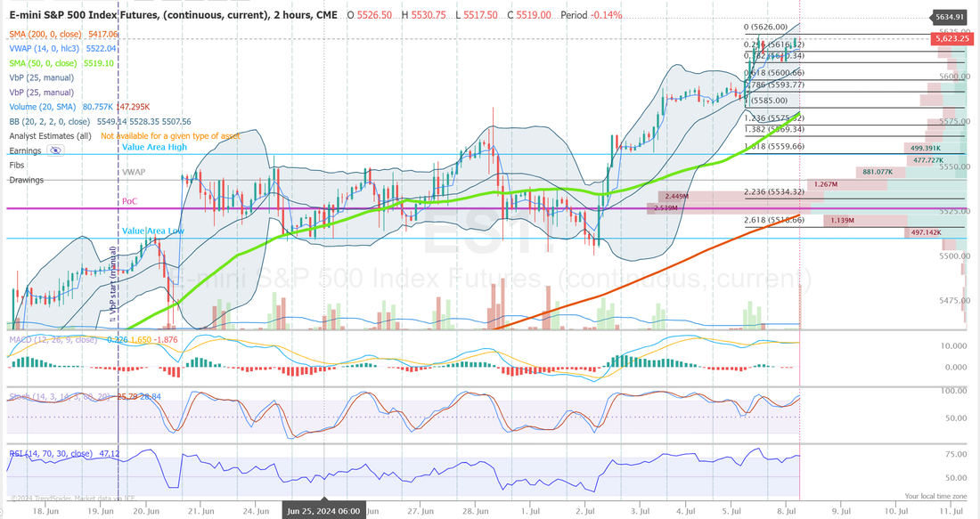Viewport: 980px width, 519px height.
Task: Click the 2.618 Fibonacci level label
Action: click(x=773, y=220)
